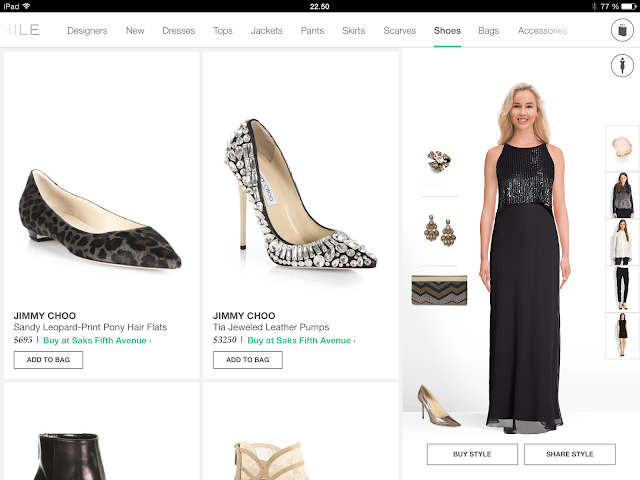
Task: Switch to the New tab
Action: point(135,31)
